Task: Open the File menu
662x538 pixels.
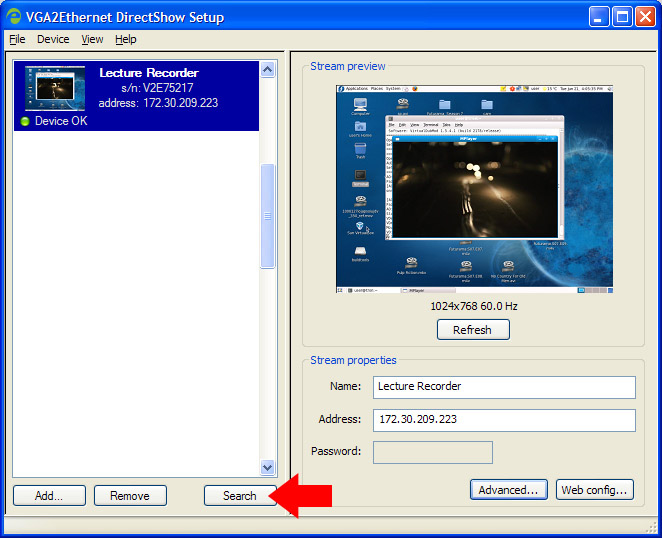Action: tap(17, 39)
